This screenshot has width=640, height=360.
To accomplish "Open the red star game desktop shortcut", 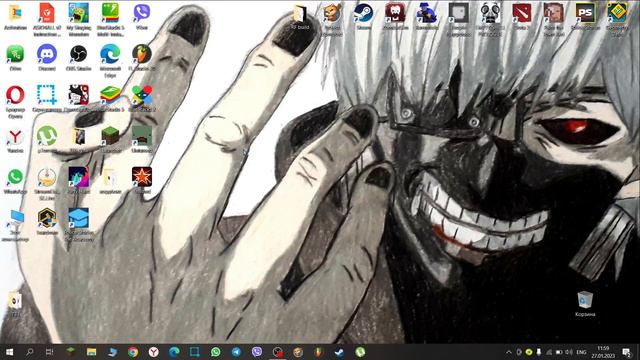I will (142, 176).
